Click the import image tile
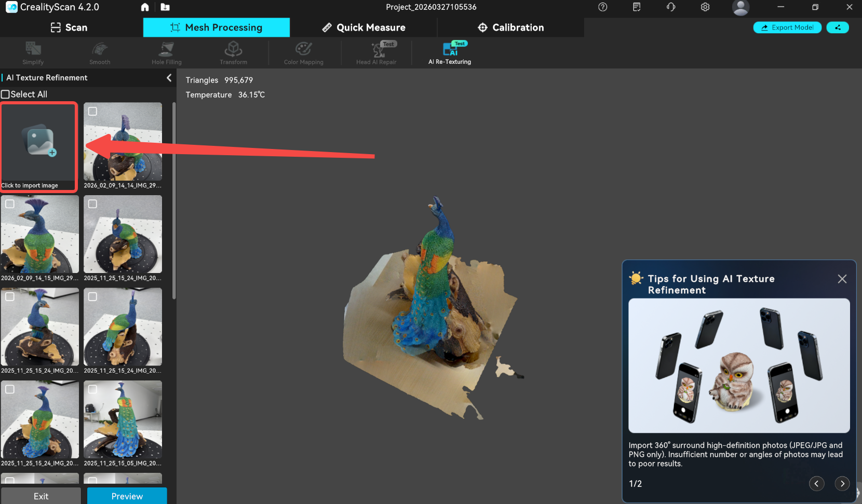The image size is (862, 504). coord(39,146)
